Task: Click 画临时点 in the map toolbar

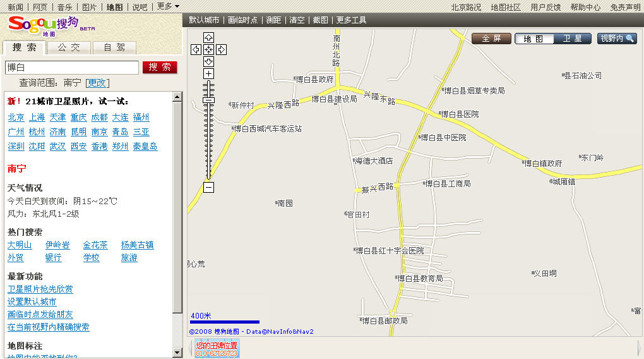Action: coord(242,20)
